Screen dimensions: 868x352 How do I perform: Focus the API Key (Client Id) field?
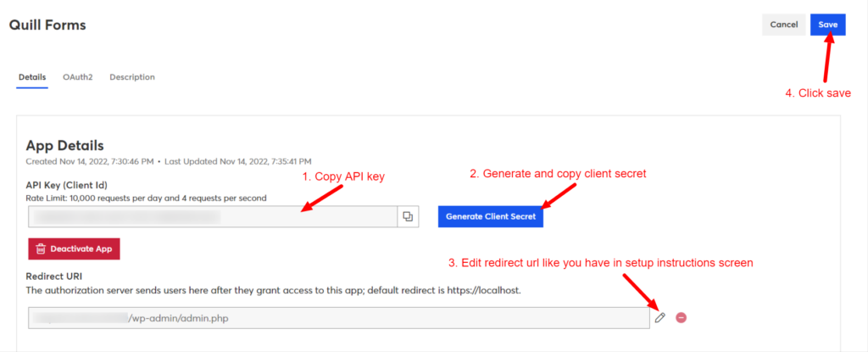click(x=213, y=217)
